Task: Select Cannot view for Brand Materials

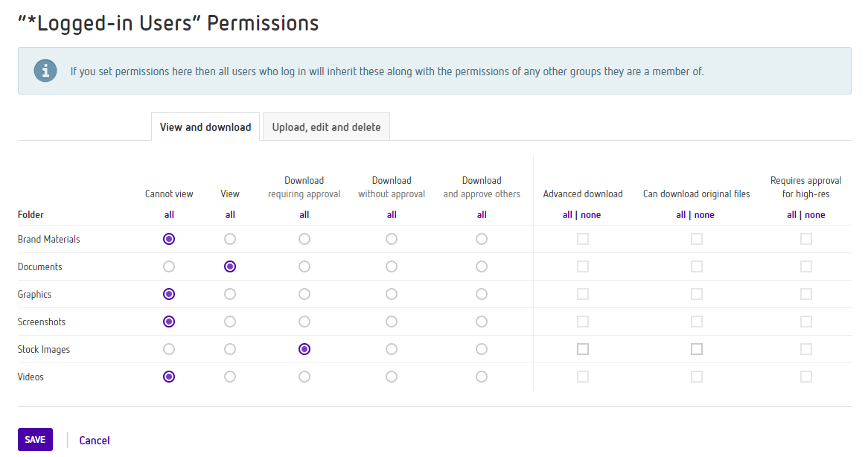Action: click(x=169, y=239)
